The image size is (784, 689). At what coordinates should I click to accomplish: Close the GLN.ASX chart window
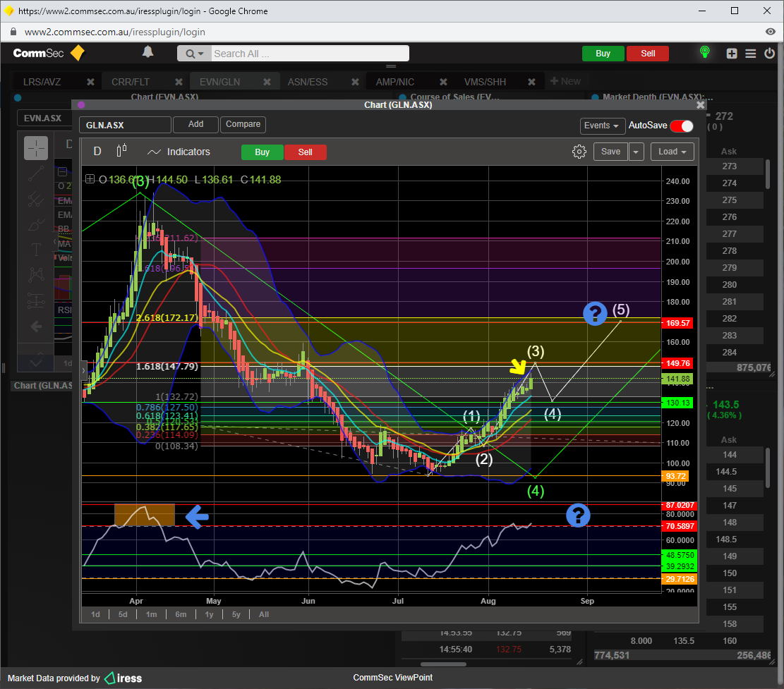[x=700, y=105]
